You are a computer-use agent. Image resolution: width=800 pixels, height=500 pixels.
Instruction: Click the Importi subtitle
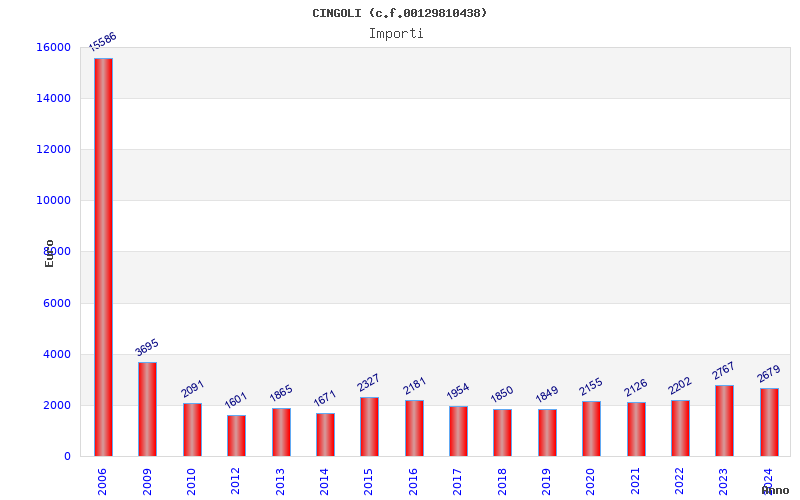pos(396,34)
